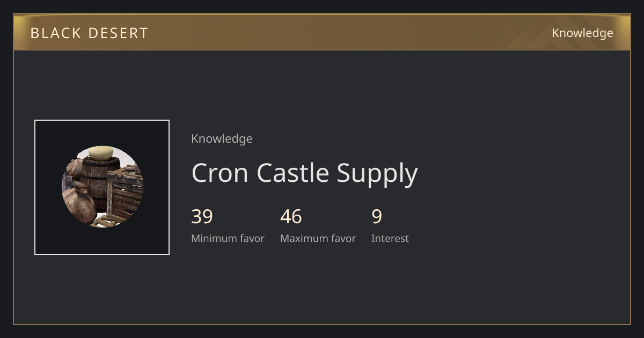The image size is (644, 338).
Task: Open the BLACK DESERT header title
Action: pos(89,33)
